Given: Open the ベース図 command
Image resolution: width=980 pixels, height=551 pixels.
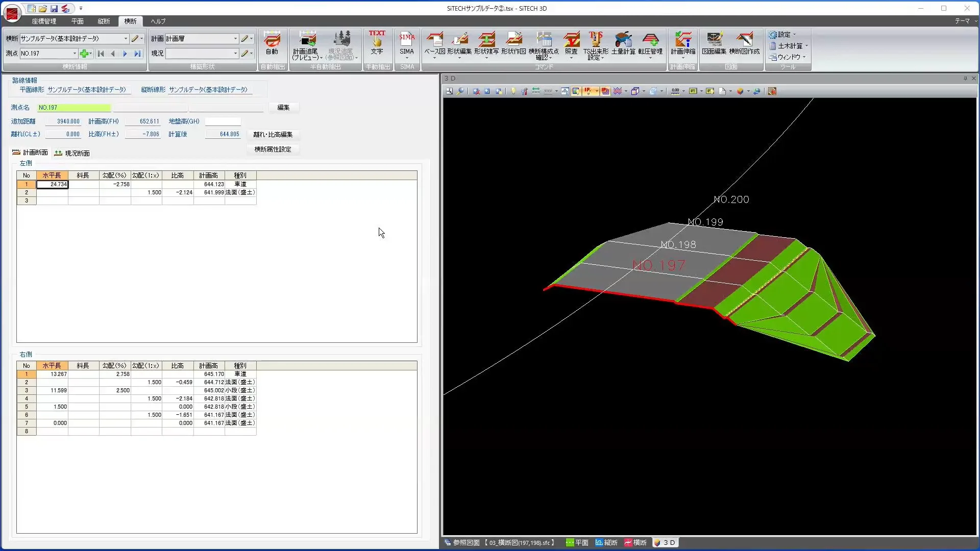Looking at the screenshot, I should (x=434, y=44).
